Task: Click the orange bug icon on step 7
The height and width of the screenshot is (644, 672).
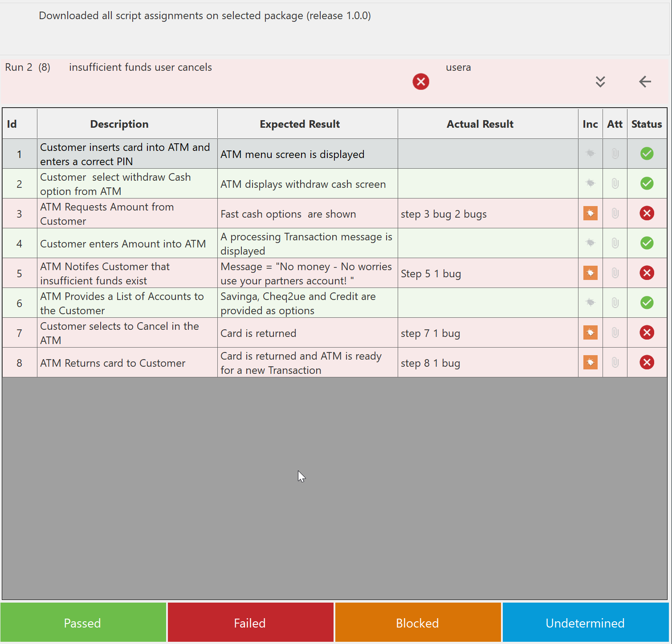Action: (x=590, y=333)
